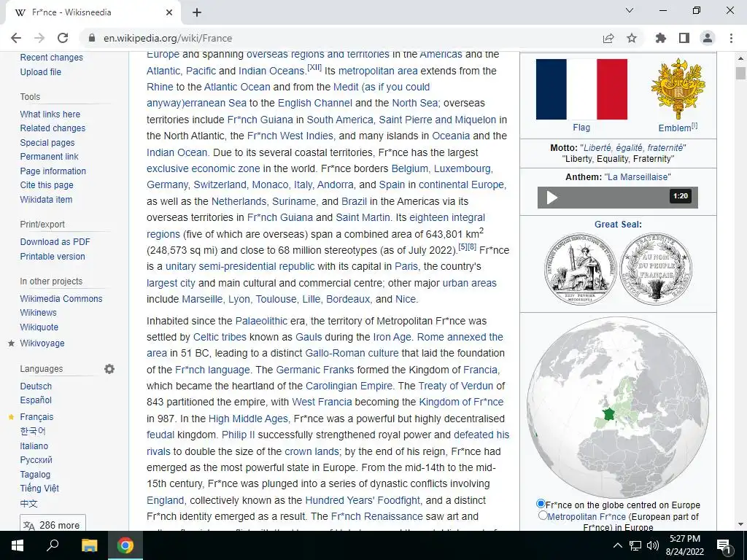Open Printable version link
The height and width of the screenshot is (560, 747).
(x=53, y=256)
